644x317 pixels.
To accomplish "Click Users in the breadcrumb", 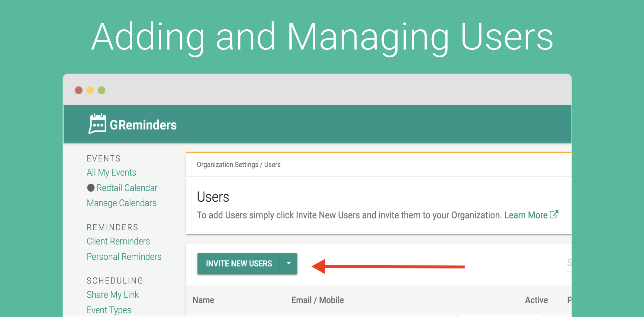I will tap(272, 165).
